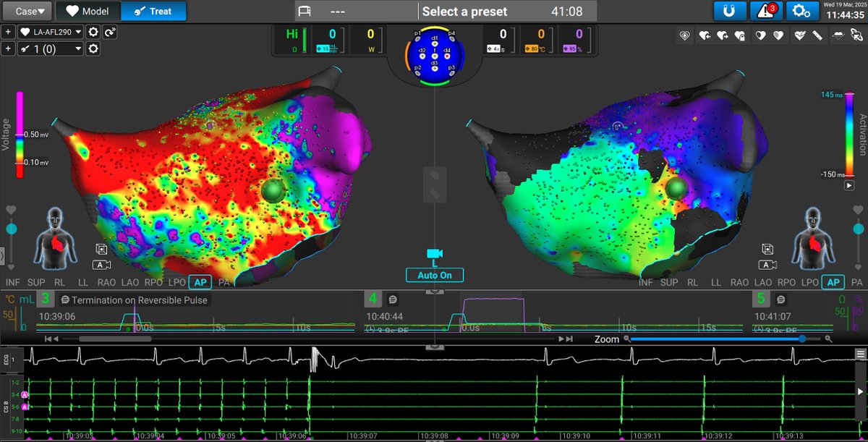Click the heart with right arrow icon
The image size is (868, 442).
[721, 35]
